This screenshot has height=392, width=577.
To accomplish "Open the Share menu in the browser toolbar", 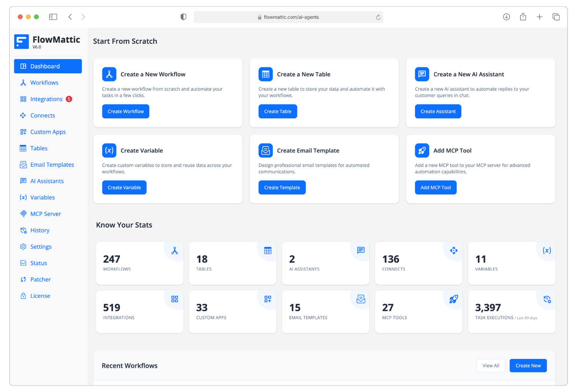I will [x=523, y=17].
